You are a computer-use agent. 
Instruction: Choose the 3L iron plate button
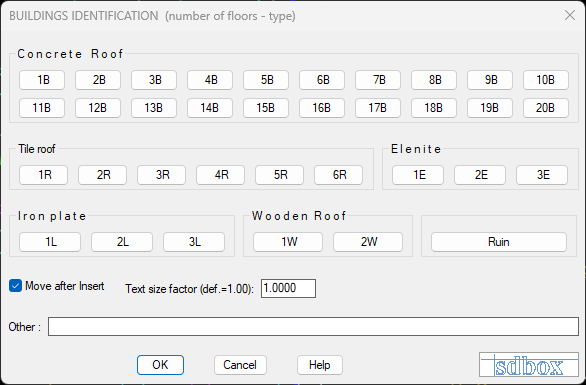click(194, 242)
